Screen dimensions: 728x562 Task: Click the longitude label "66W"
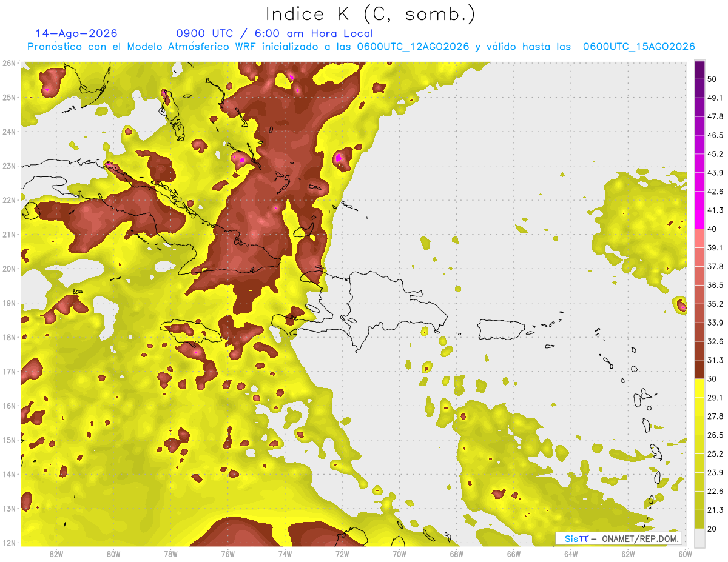[x=514, y=554]
